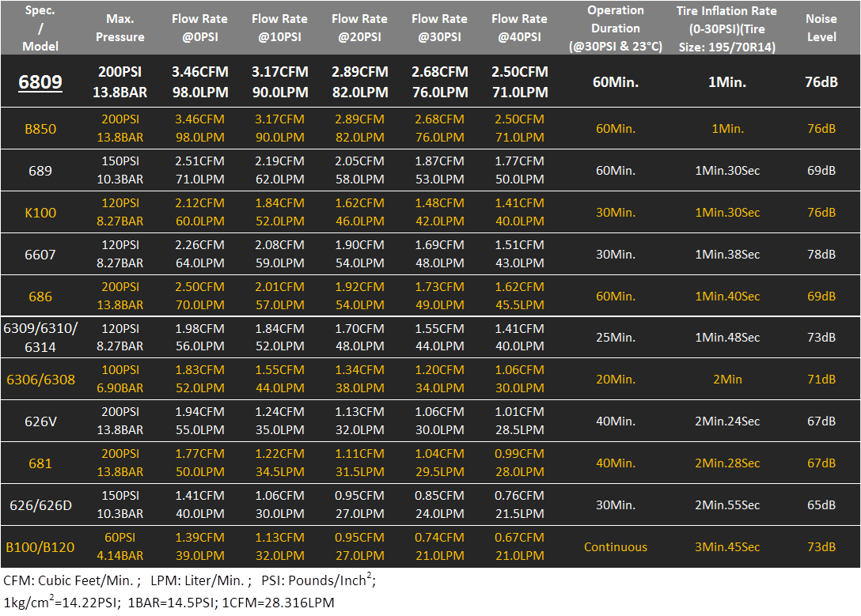The width and height of the screenshot is (861, 616).
Task: Click the 3Min.45Sec tire inflation cell
Action: click(726, 547)
